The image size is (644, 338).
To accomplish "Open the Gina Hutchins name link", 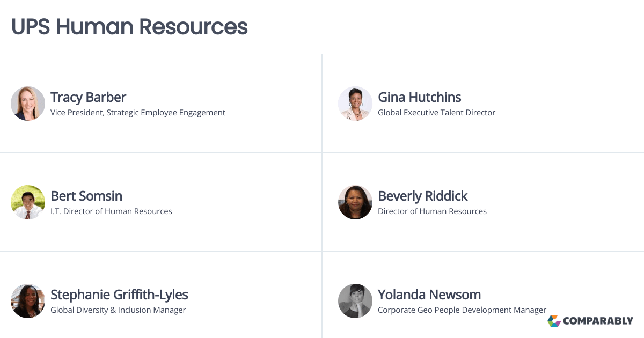I will coord(419,97).
